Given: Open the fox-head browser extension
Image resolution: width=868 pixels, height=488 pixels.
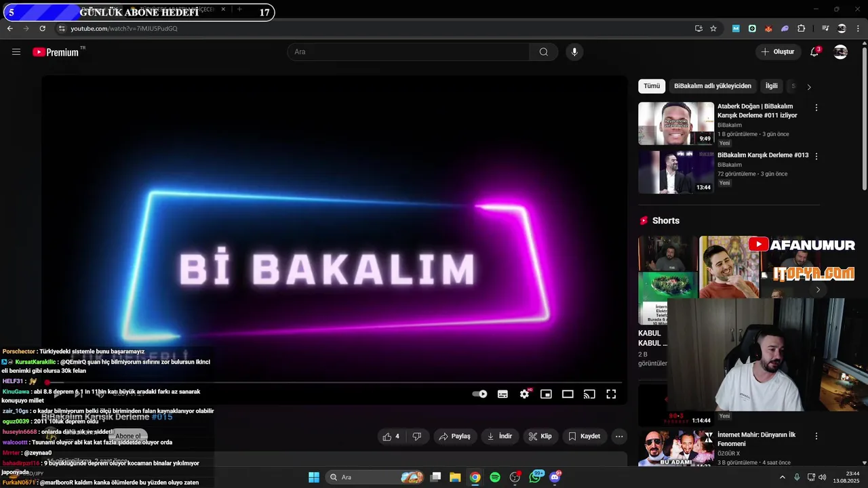Looking at the screenshot, I should click(768, 28).
